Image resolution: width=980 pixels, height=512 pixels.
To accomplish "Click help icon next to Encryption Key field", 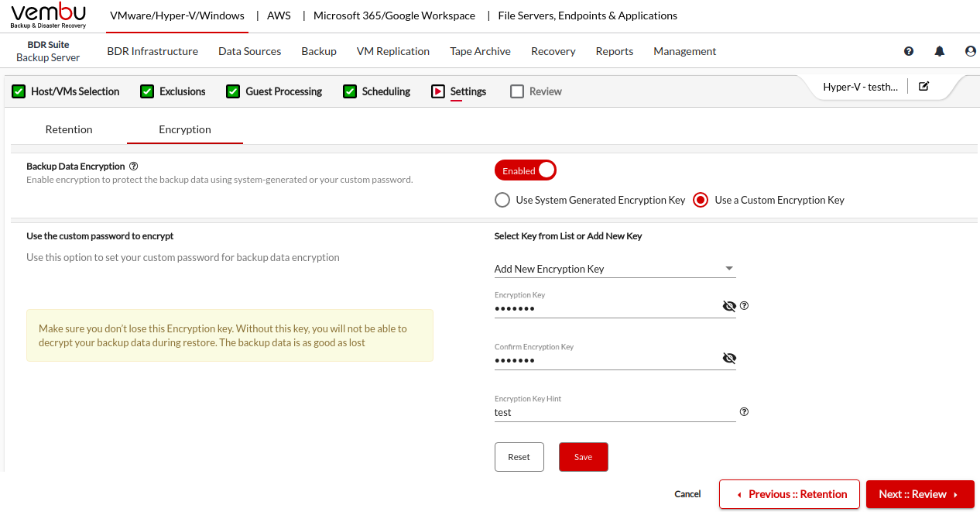I will 744,306.
